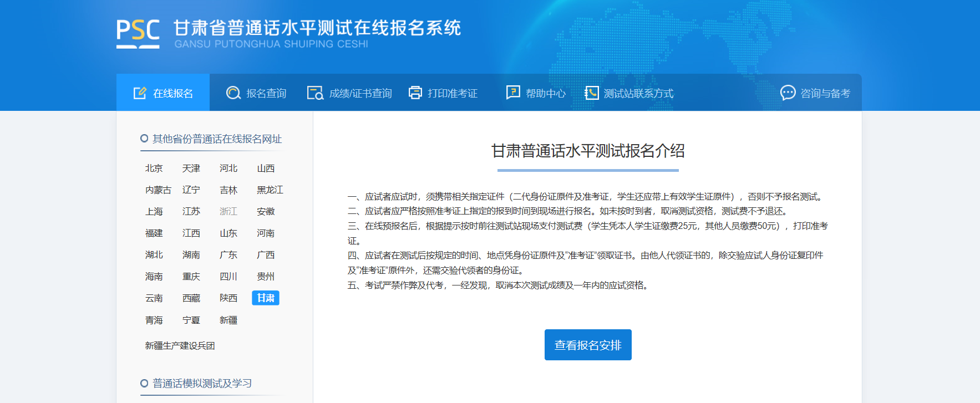Click the magnifier icon beside 报名查询
Image resolution: width=980 pixels, height=403 pixels.
tap(233, 93)
